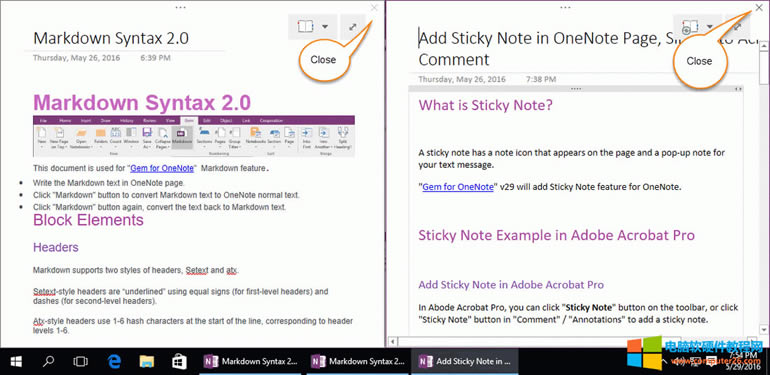770x375 pixels.
Task: Open the view dropdown arrow in right window
Action: coord(710,27)
